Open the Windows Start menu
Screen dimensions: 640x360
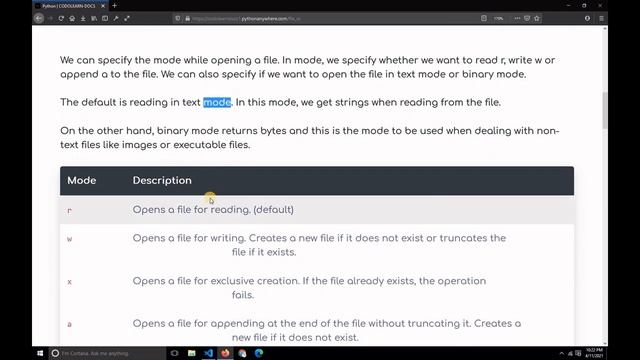(x=40, y=353)
